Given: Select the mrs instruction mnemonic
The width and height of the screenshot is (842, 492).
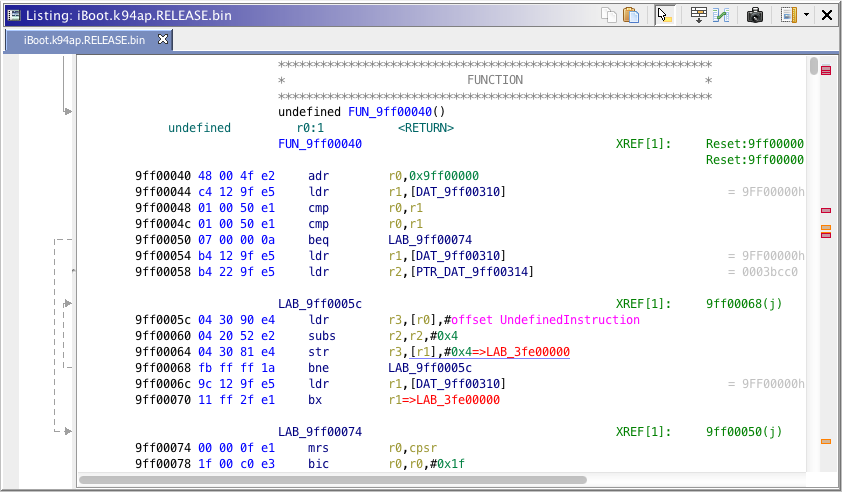Looking at the screenshot, I should [318, 448].
